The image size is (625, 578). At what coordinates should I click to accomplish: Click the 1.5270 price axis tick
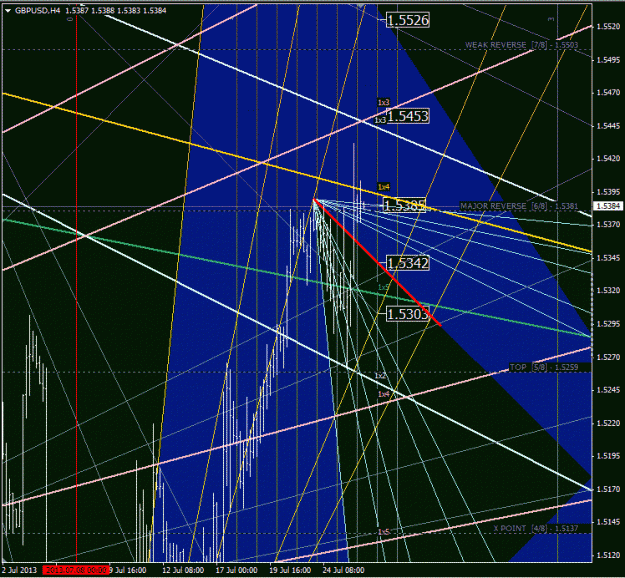608,357
